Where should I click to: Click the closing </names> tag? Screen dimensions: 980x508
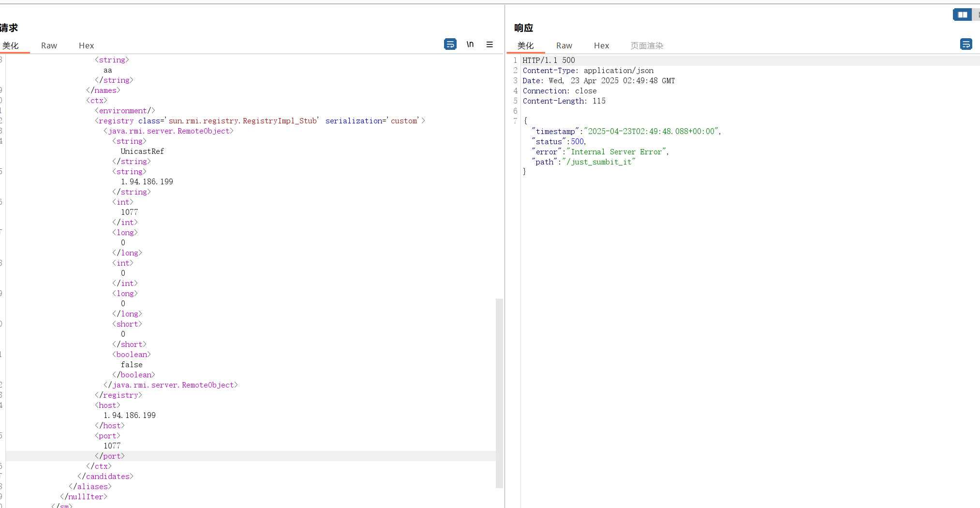point(103,90)
